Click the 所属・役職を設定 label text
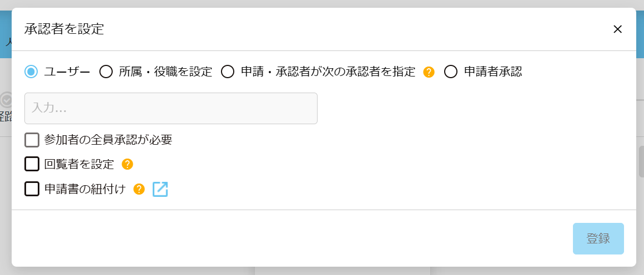The width and height of the screenshot is (644, 275). coord(165,72)
